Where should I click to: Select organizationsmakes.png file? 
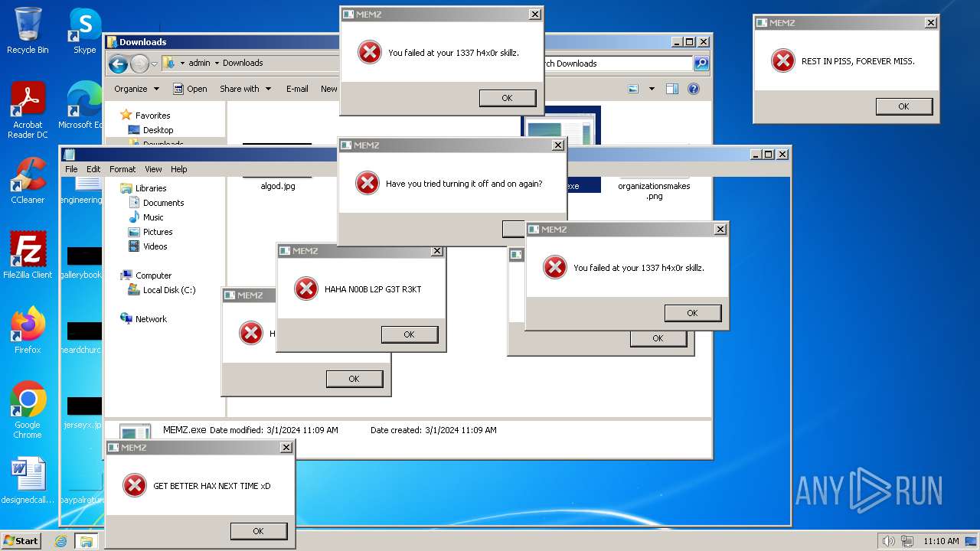click(x=654, y=191)
